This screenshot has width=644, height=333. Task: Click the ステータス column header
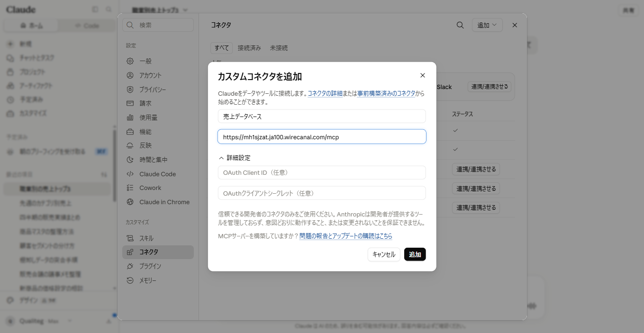463,114
